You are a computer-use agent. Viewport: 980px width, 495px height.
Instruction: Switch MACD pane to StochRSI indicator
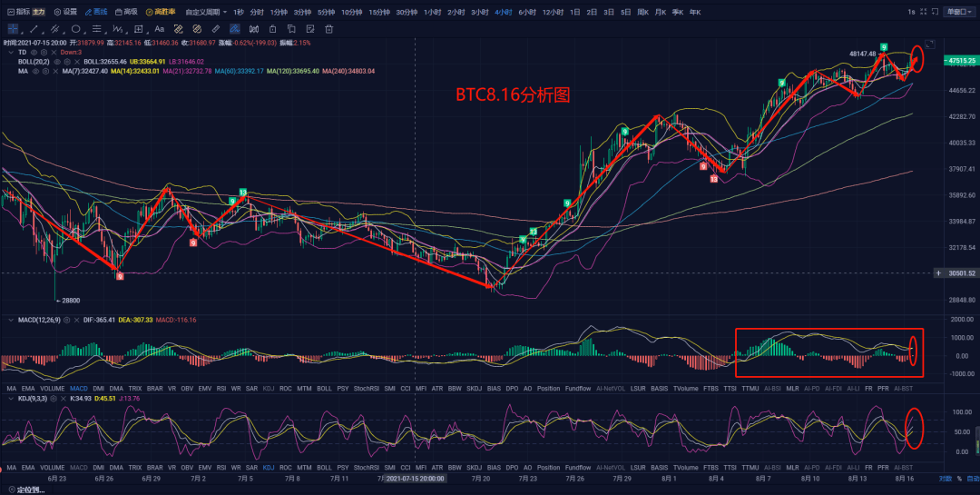point(366,389)
